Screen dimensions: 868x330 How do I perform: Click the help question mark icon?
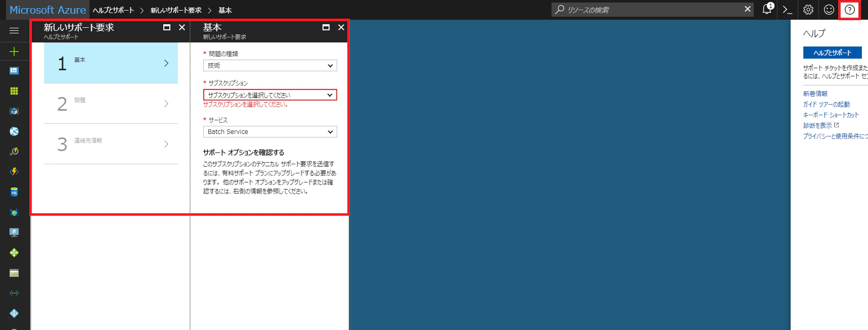click(x=850, y=10)
